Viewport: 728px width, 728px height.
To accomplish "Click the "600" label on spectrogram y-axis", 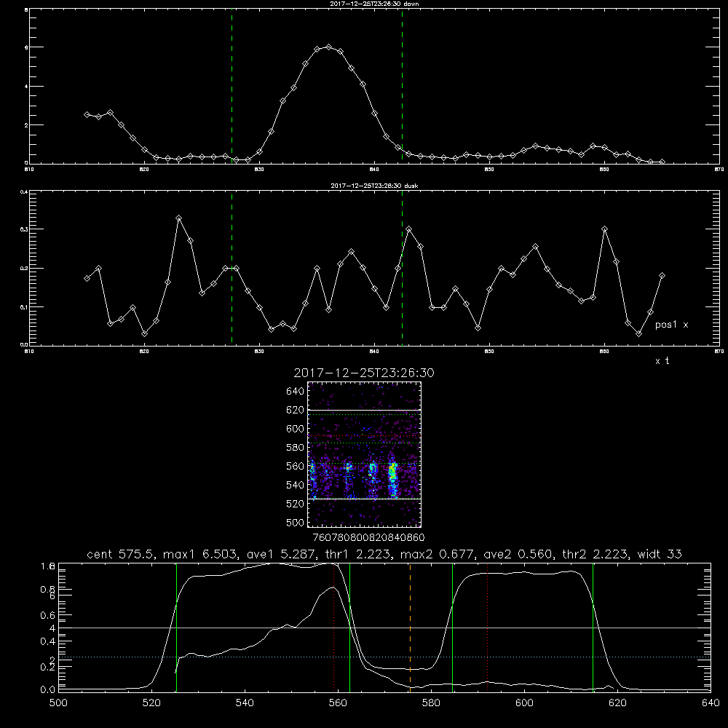I will (x=296, y=429).
